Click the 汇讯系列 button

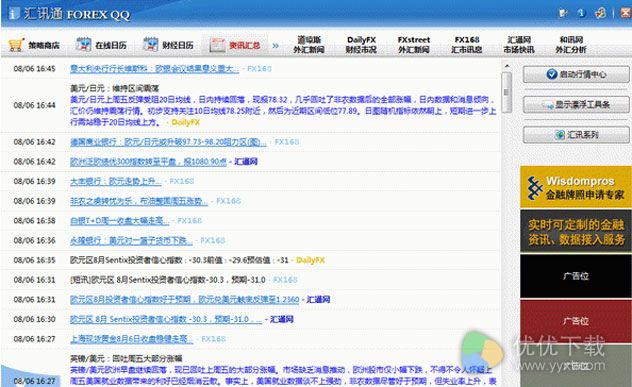pos(576,135)
